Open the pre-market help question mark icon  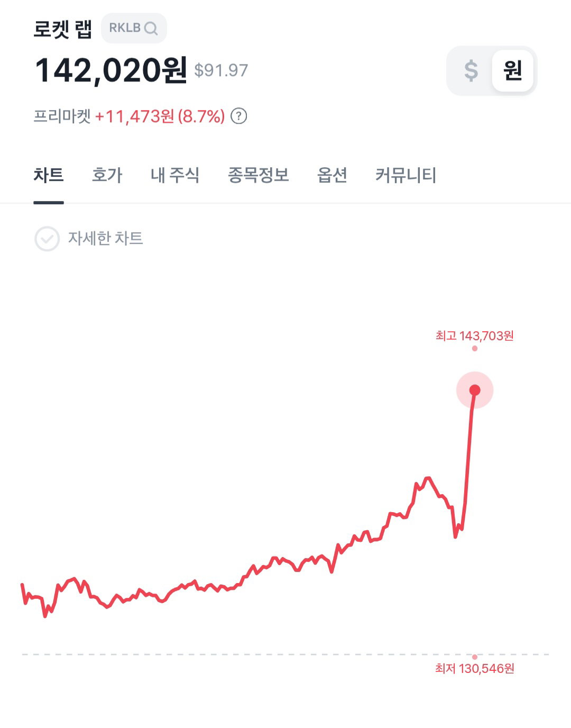tap(239, 116)
